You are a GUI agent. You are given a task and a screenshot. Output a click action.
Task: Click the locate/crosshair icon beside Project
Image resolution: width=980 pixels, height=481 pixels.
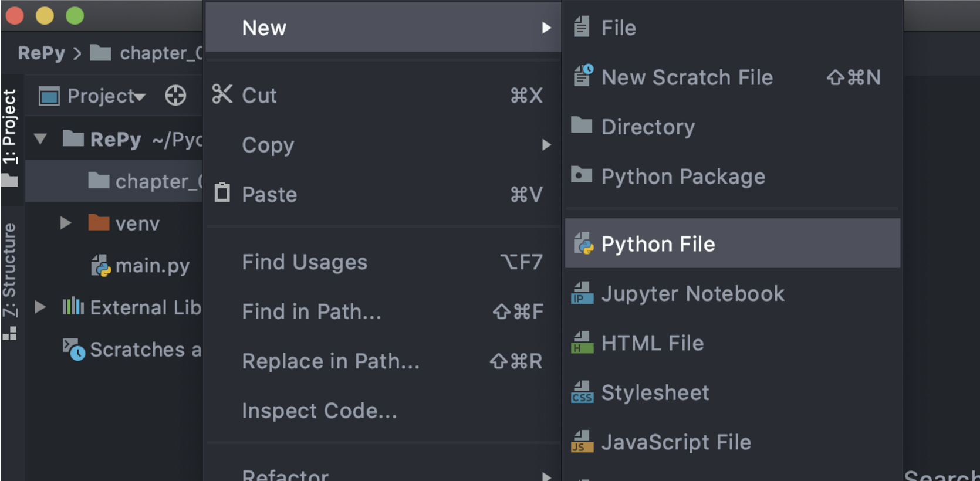[x=175, y=96]
